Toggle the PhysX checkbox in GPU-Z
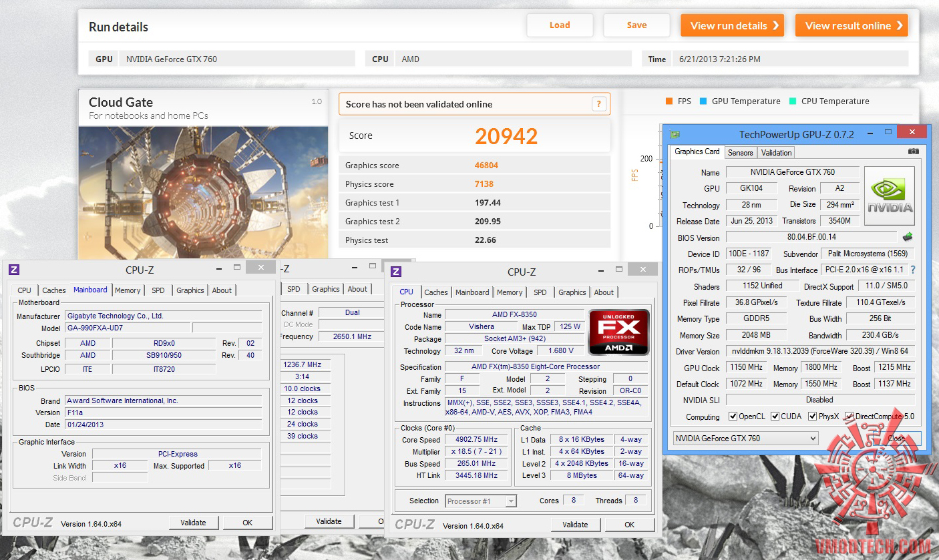This screenshot has width=939, height=560. coord(813,416)
